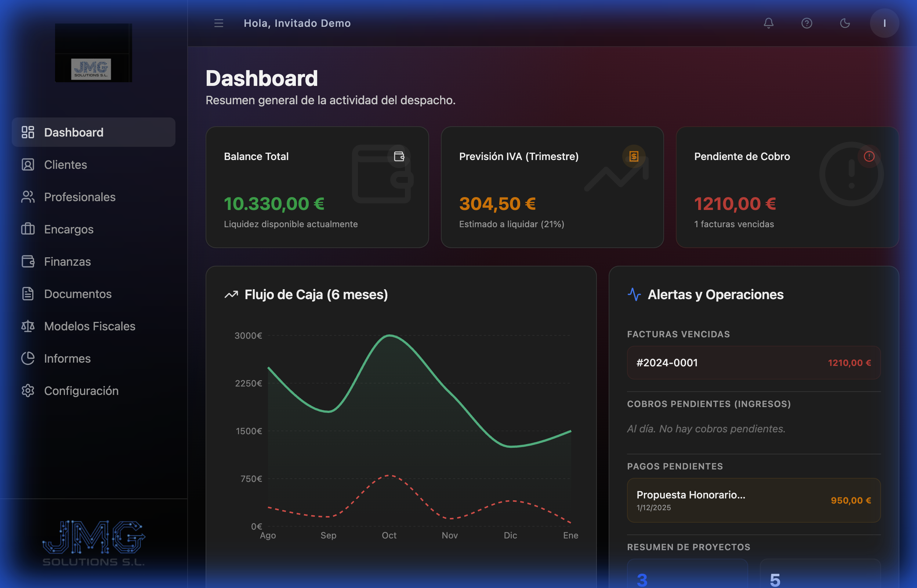The image size is (917, 588).
Task: Click 'Al día. No hay cobros pendientes.' message
Action: 706,429
